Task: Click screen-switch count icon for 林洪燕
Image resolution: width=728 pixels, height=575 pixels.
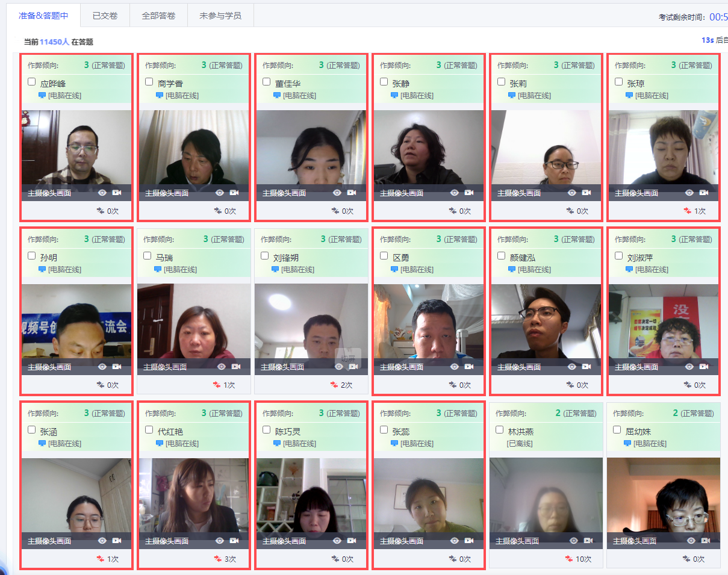Action: click(569, 559)
